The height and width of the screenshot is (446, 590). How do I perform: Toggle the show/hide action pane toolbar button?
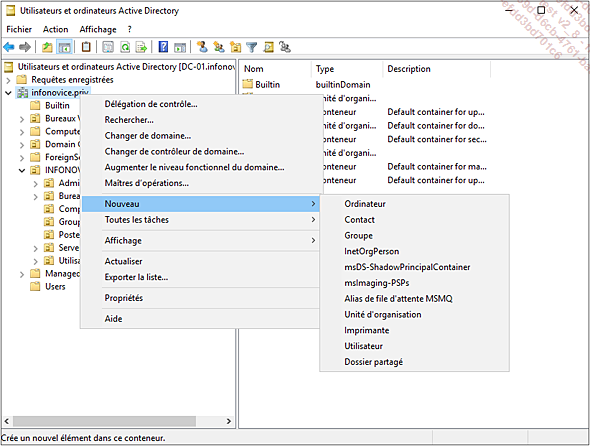(x=180, y=47)
